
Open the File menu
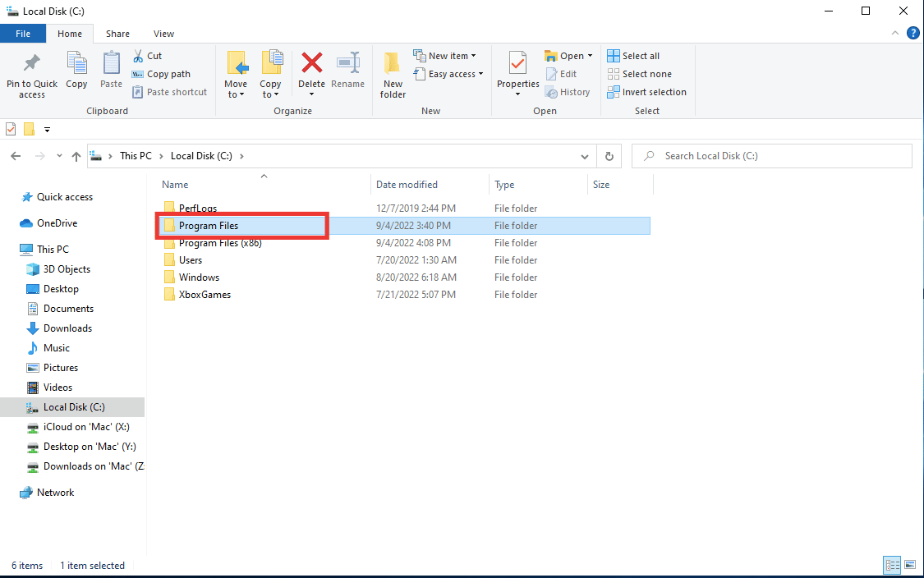pyautogui.click(x=23, y=33)
